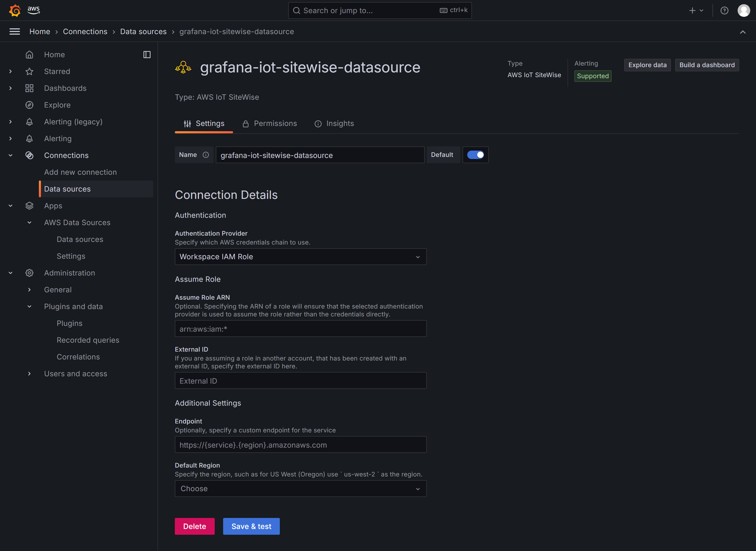Click the Grafana logo icon
Image resolution: width=756 pixels, height=551 pixels.
click(15, 10)
